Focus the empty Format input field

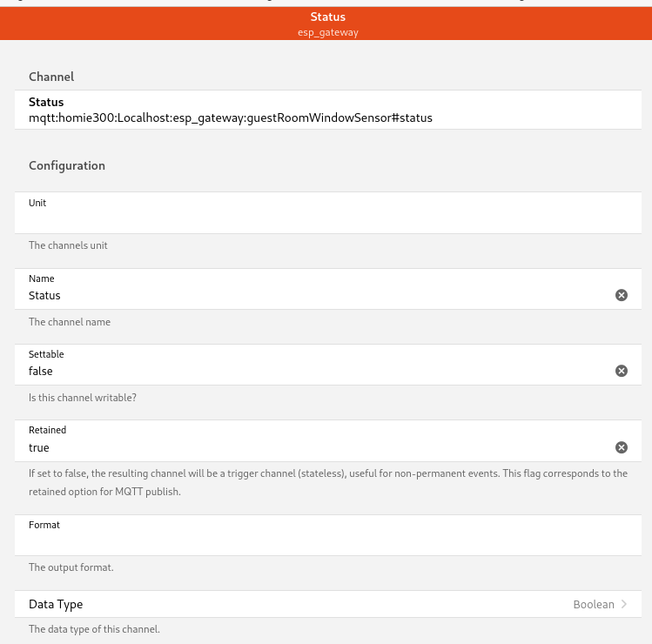tap(313, 541)
